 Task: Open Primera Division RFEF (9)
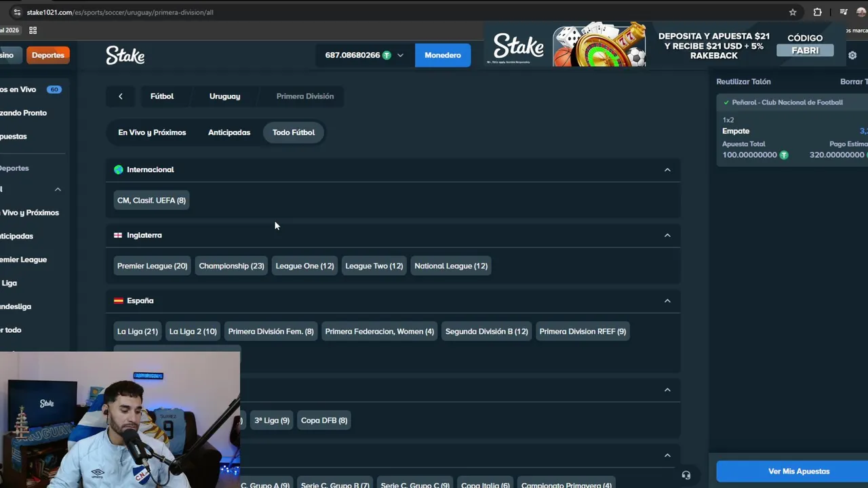pos(583,331)
